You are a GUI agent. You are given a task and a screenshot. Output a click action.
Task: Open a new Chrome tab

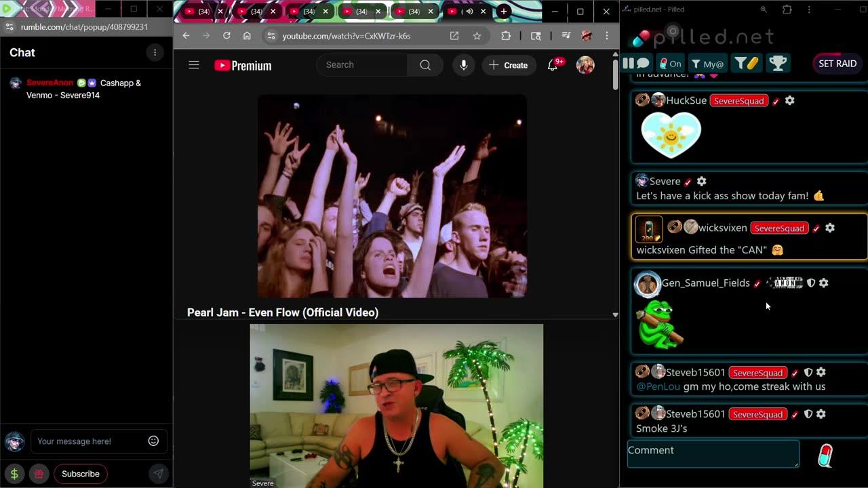click(x=503, y=12)
